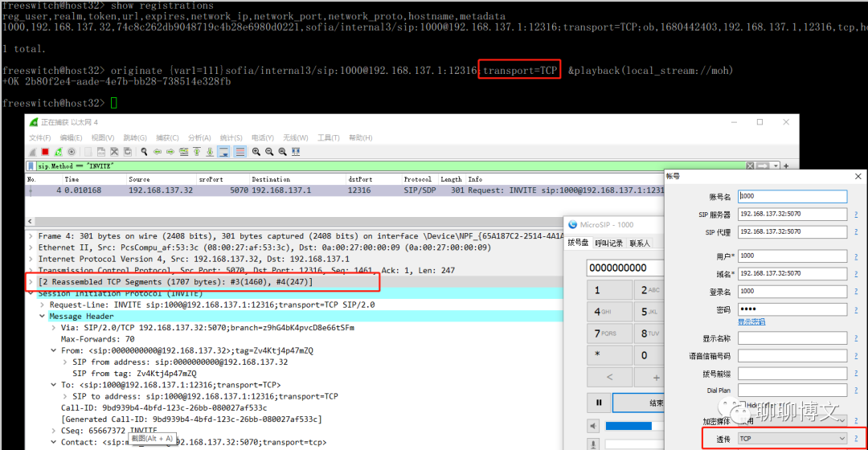This screenshot has width=868, height=450.
Task: Close the capture file toolbar icon
Action: [x=114, y=152]
